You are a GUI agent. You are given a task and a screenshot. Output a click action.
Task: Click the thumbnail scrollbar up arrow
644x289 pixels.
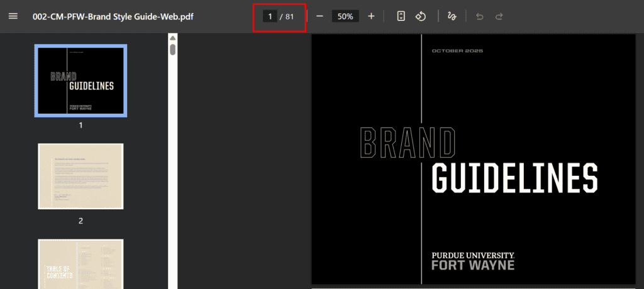173,38
